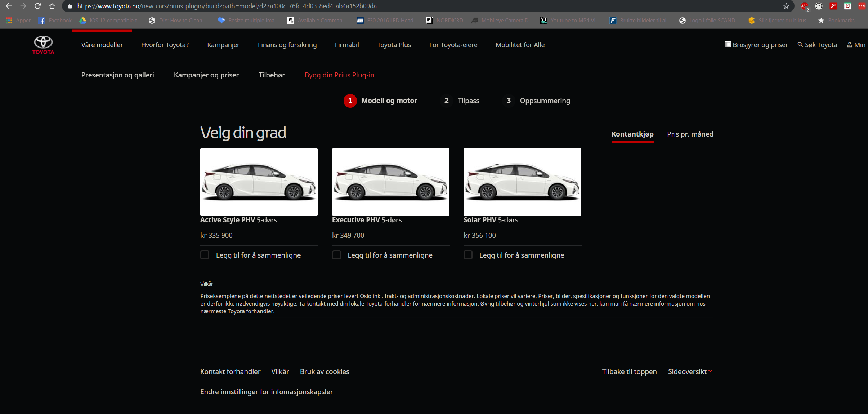Go back with the browser back arrow

tap(9, 6)
